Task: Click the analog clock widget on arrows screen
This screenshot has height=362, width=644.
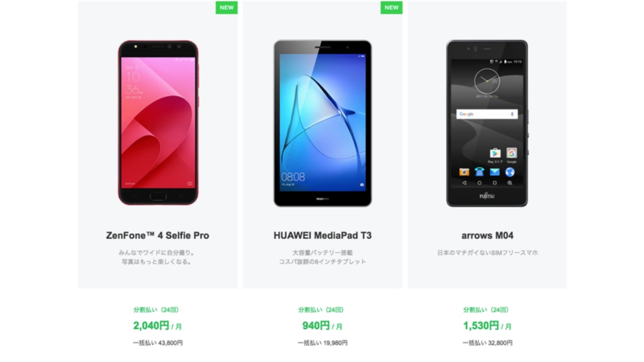Action: point(487,81)
